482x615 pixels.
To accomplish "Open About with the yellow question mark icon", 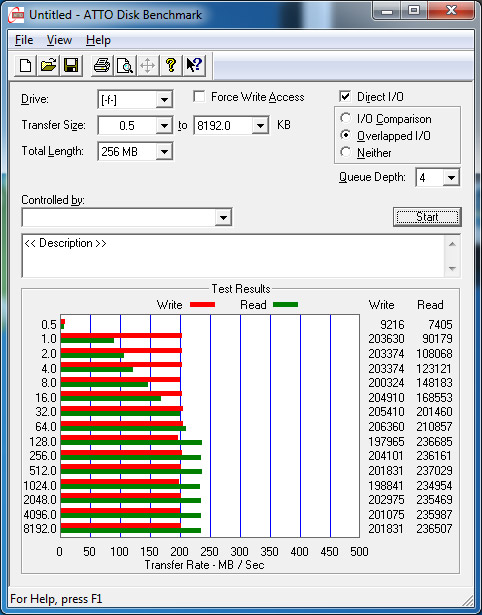I will tap(171, 66).
